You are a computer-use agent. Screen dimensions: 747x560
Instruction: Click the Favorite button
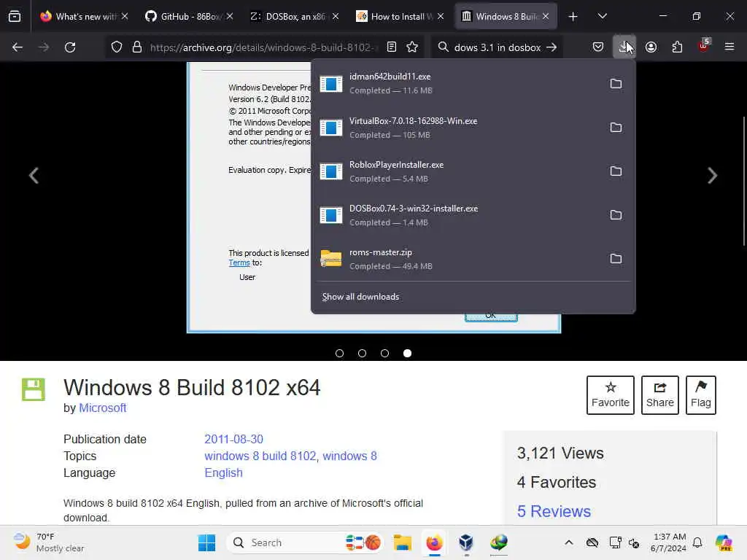(611, 394)
